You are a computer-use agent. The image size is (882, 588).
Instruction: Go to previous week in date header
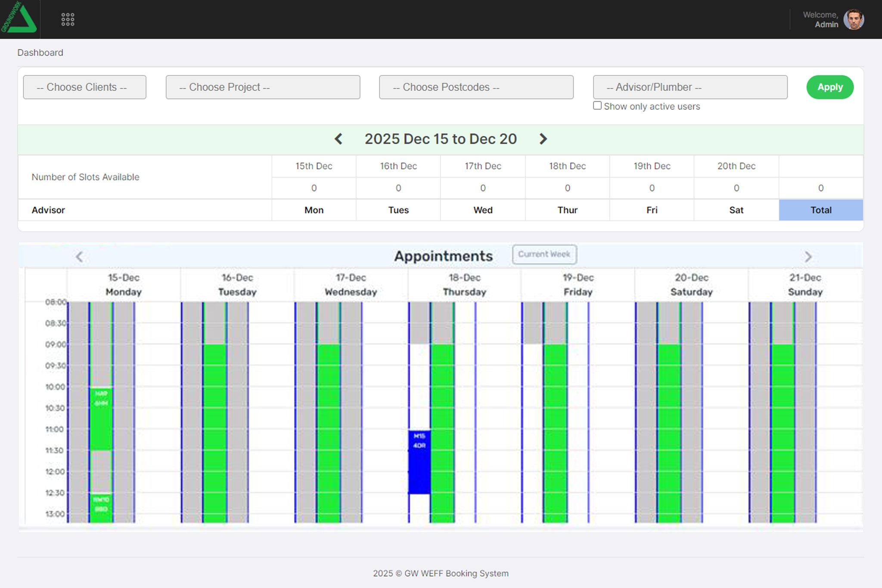pyautogui.click(x=339, y=139)
